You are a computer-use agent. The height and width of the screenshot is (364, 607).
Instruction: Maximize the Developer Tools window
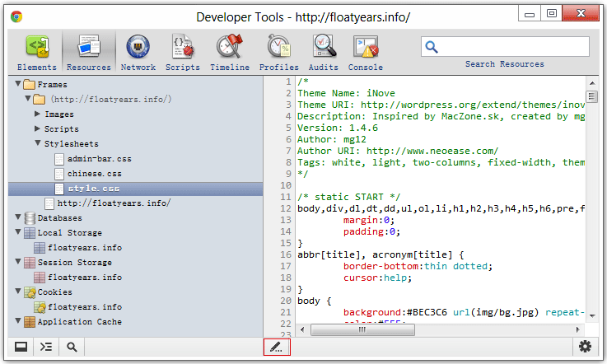coord(551,14)
